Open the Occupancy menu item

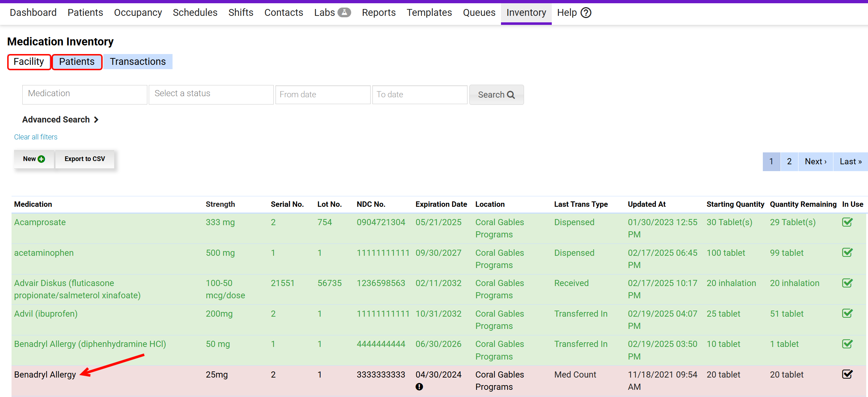[x=138, y=13]
